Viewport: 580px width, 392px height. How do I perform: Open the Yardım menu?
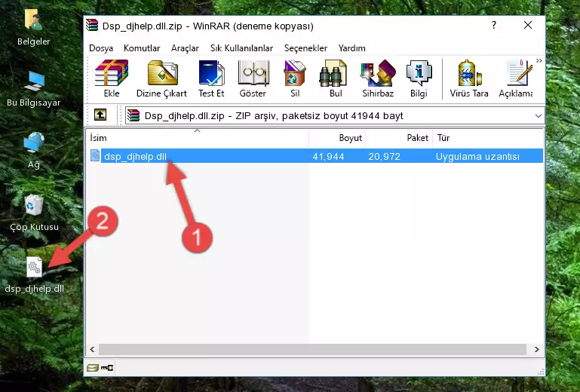tap(351, 48)
